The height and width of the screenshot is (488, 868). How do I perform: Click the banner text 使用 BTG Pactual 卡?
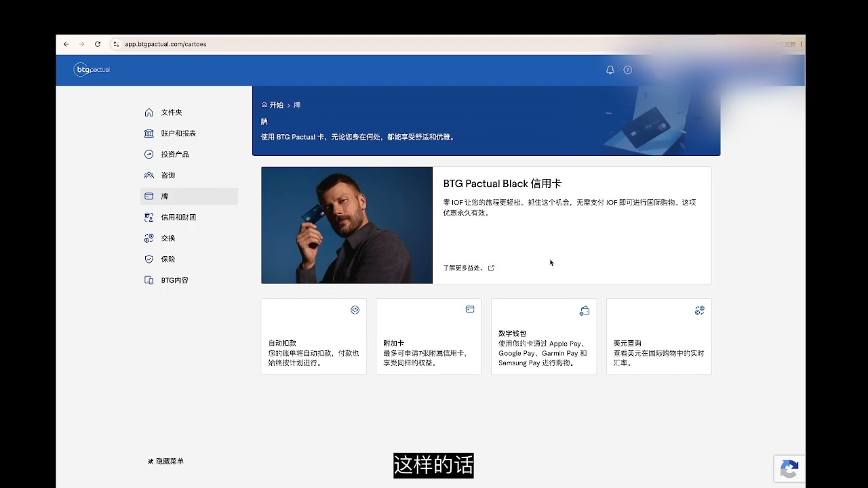tap(358, 137)
